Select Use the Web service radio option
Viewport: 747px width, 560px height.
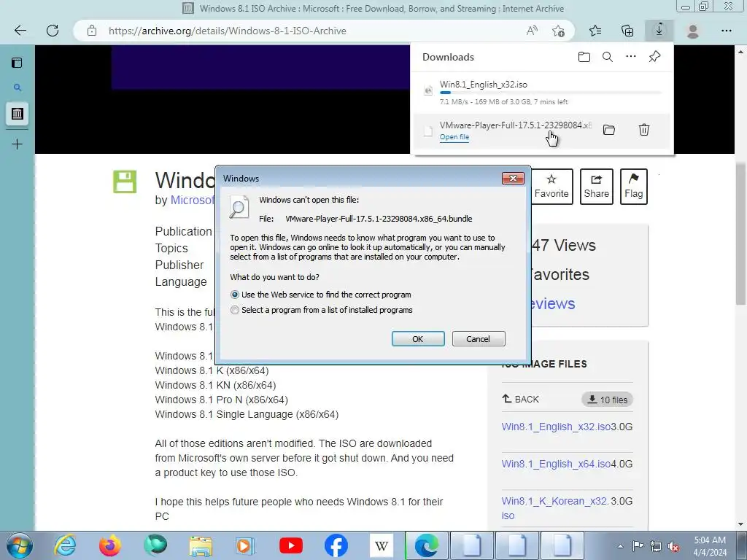point(234,295)
